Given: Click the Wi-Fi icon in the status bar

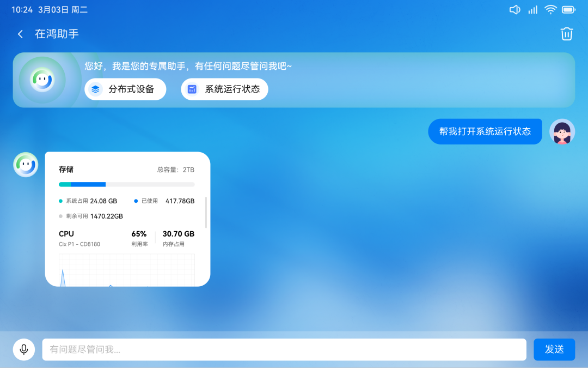Looking at the screenshot, I should [x=550, y=9].
